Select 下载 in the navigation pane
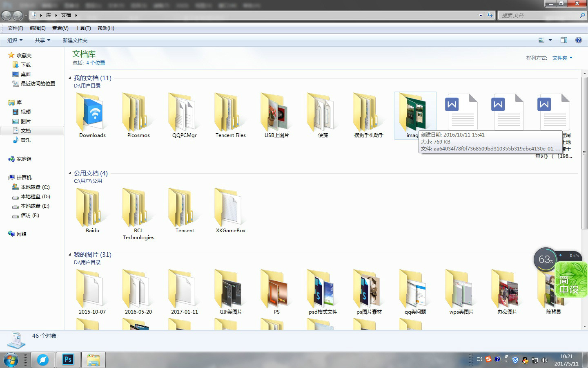The height and width of the screenshot is (368, 588). [26, 65]
